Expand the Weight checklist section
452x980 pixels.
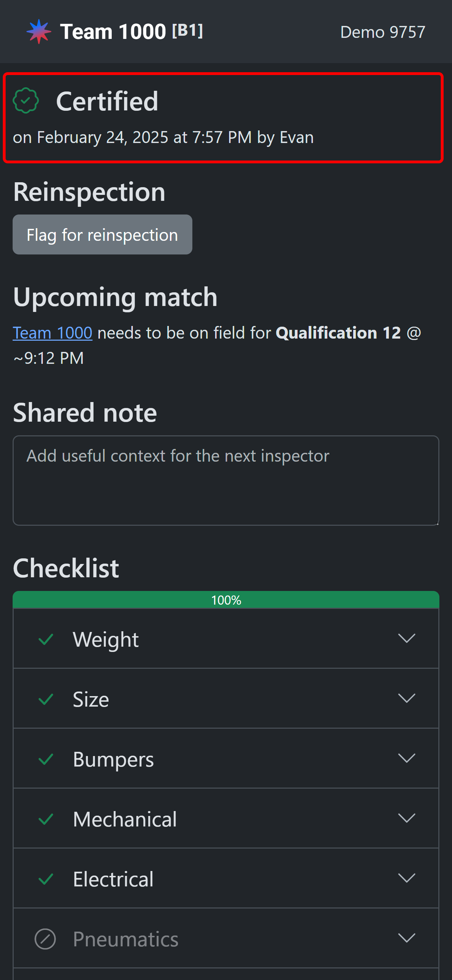[406, 638]
